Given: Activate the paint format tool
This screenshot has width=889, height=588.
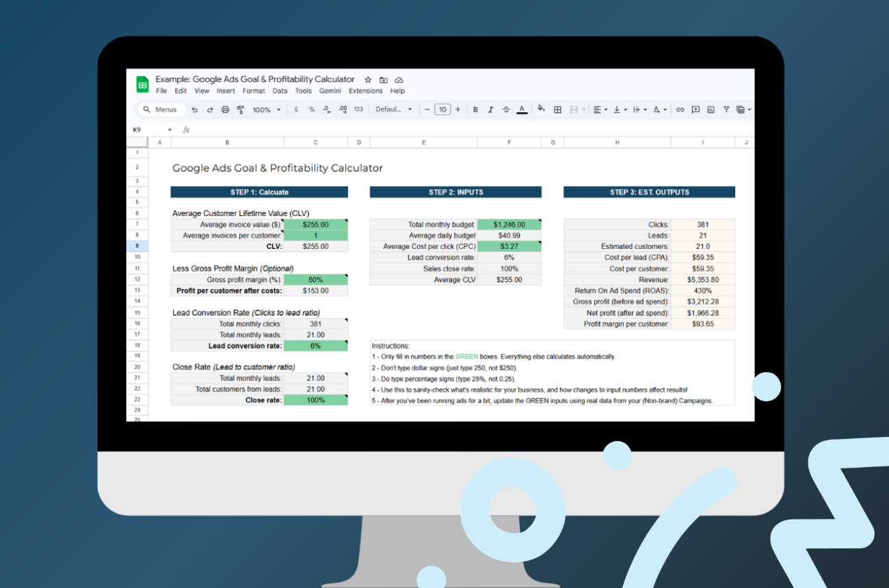Looking at the screenshot, I should pos(240,109).
